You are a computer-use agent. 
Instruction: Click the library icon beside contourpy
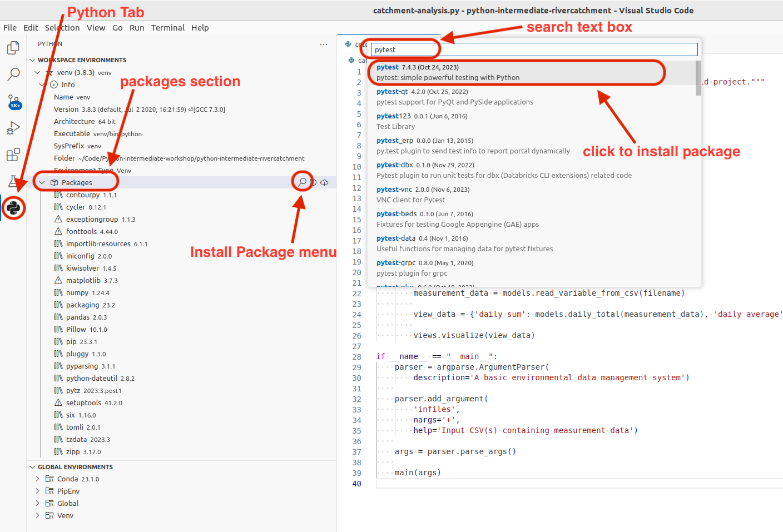pyautogui.click(x=58, y=195)
